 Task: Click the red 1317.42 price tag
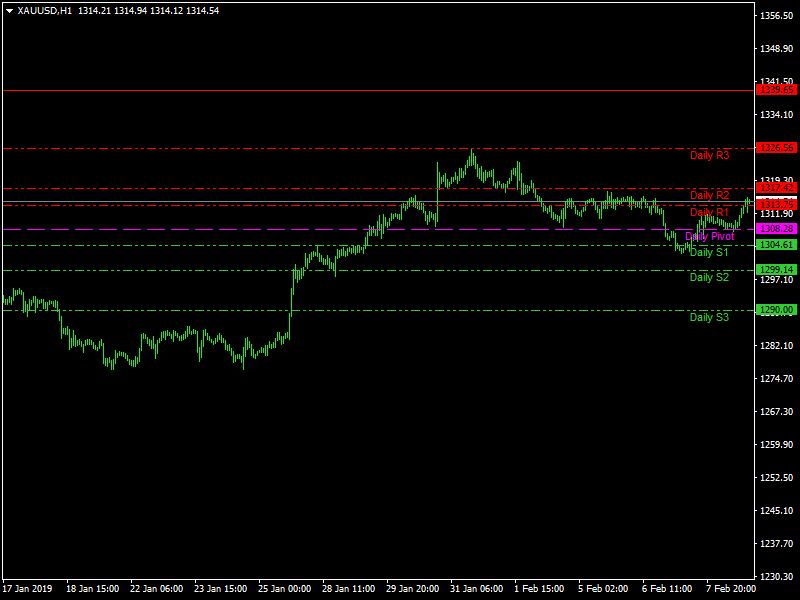[776, 188]
